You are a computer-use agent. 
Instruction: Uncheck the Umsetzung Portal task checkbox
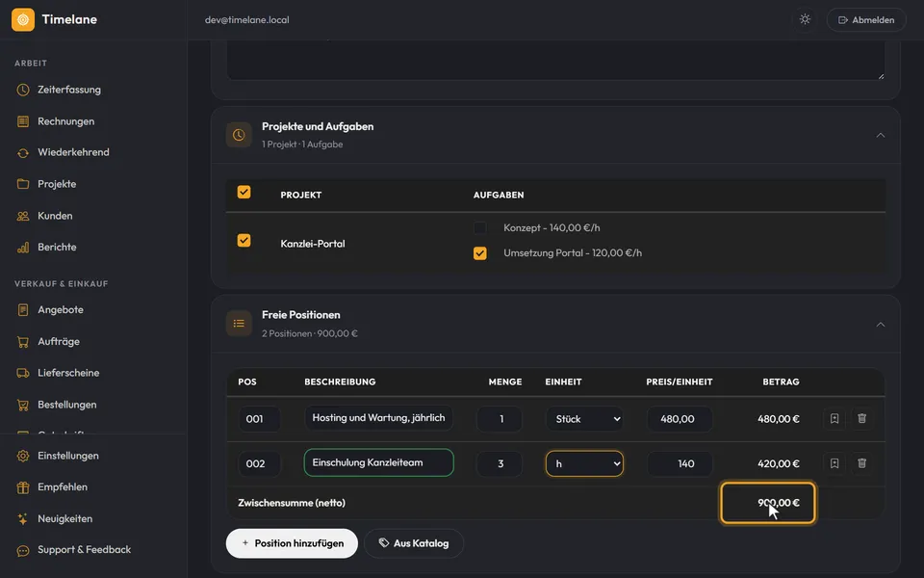tap(480, 253)
